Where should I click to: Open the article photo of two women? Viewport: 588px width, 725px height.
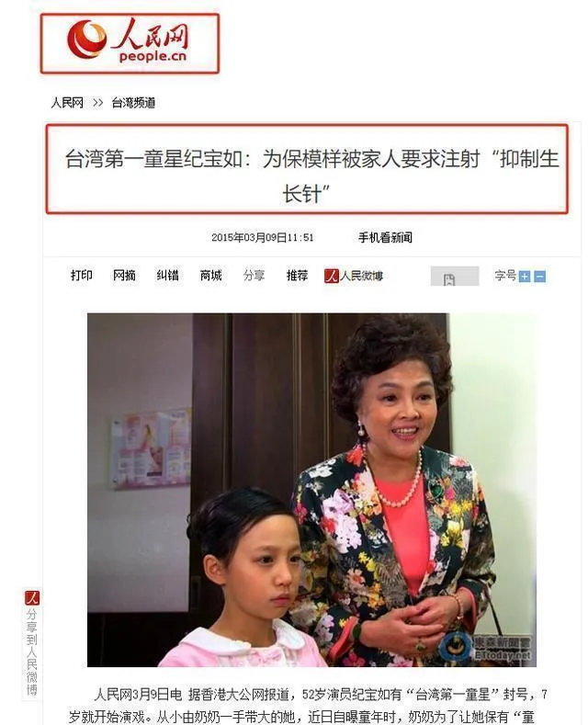312,490
